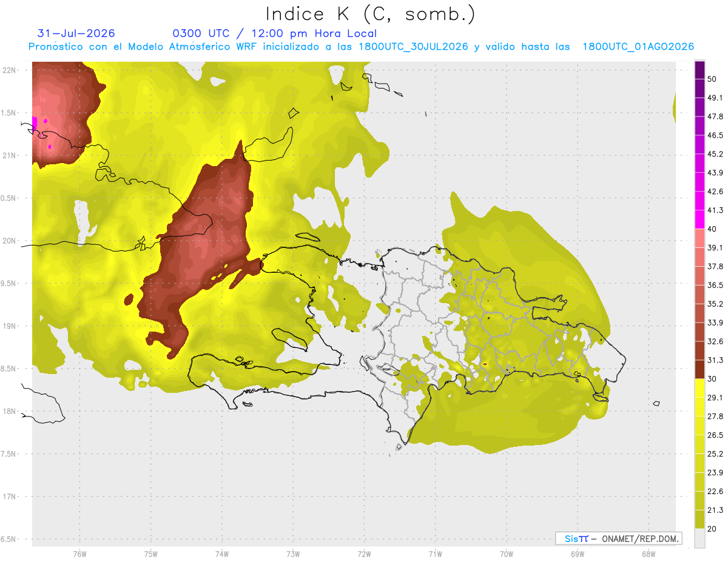Image resolution: width=728 pixels, height=562 pixels.
Task: Pick the olive swatch between 20 and 21.3
Action: [x=699, y=520]
